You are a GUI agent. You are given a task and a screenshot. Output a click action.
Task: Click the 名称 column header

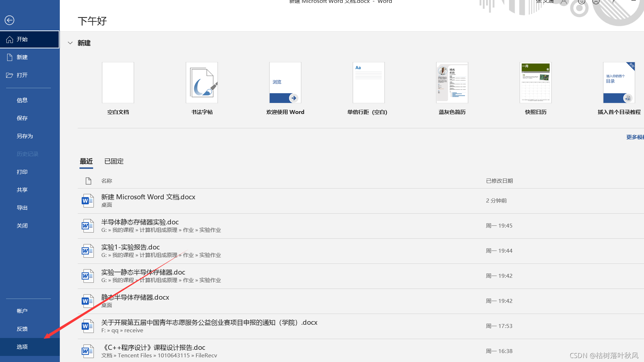pos(107,181)
